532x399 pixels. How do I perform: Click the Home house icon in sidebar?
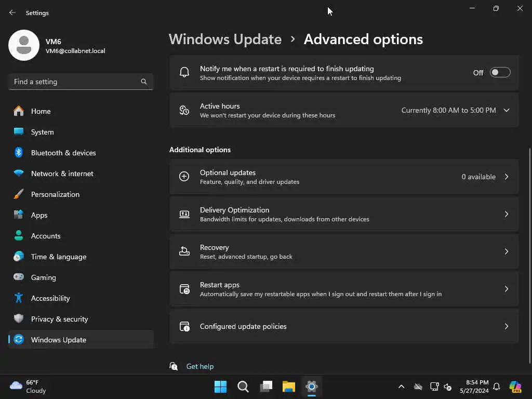pyautogui.click(x=19, y=111)
